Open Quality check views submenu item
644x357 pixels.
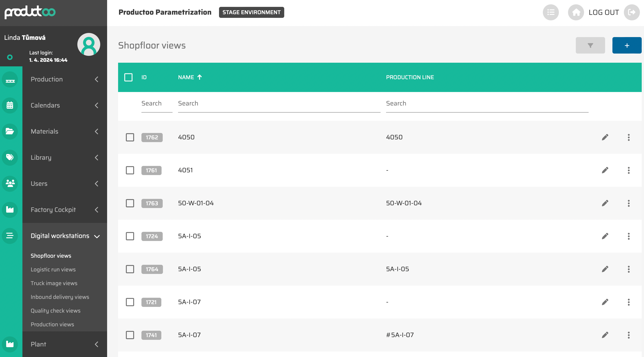coord(56,311)
